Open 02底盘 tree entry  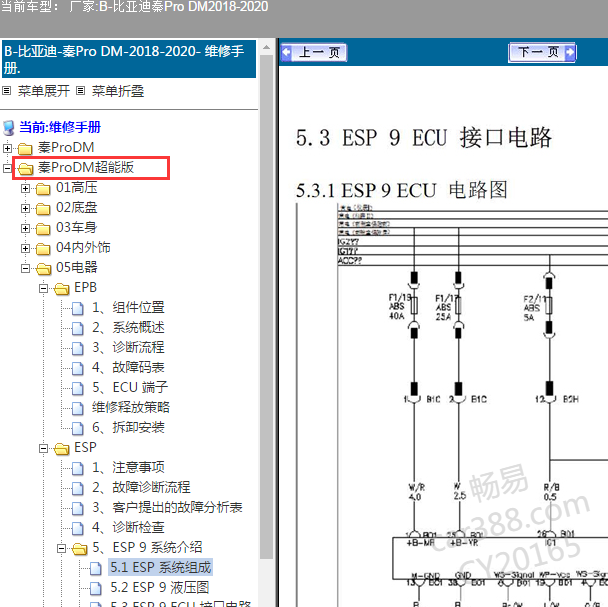click(76, 208)
